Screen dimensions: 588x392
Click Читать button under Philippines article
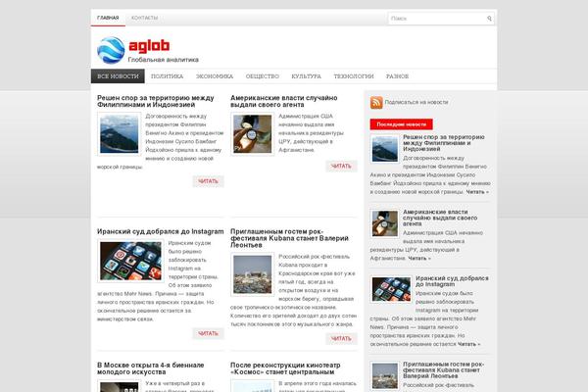(x=208, y=181)
